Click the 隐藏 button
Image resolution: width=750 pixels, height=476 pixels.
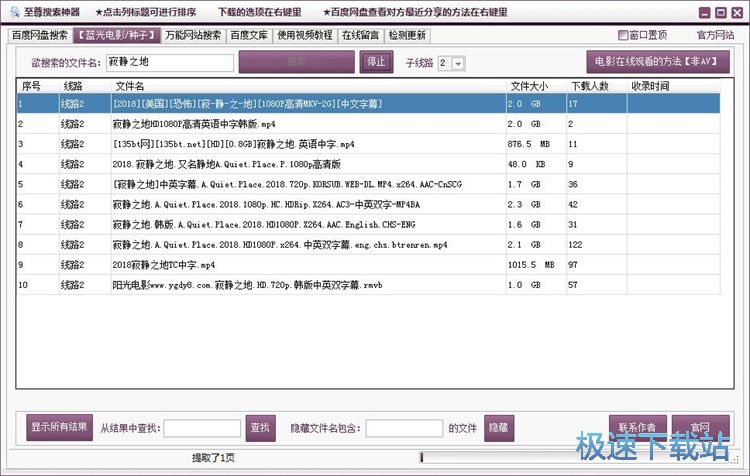tap(499, 428)
